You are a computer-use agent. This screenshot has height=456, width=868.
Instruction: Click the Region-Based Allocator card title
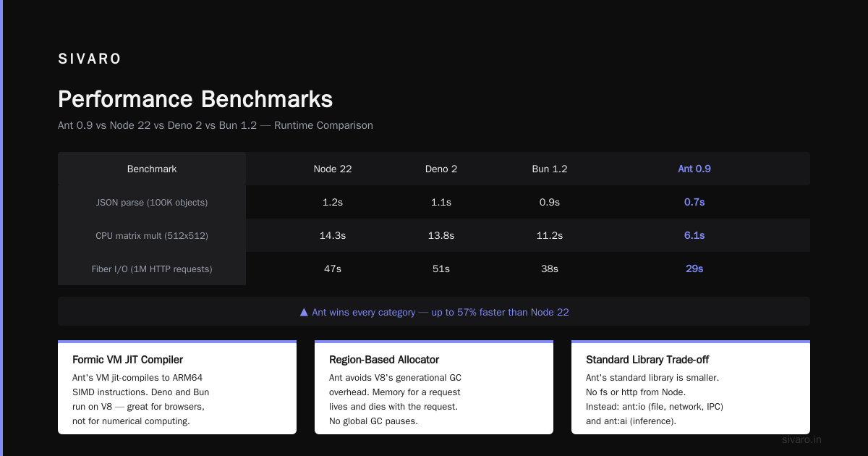tap(384, 359)
